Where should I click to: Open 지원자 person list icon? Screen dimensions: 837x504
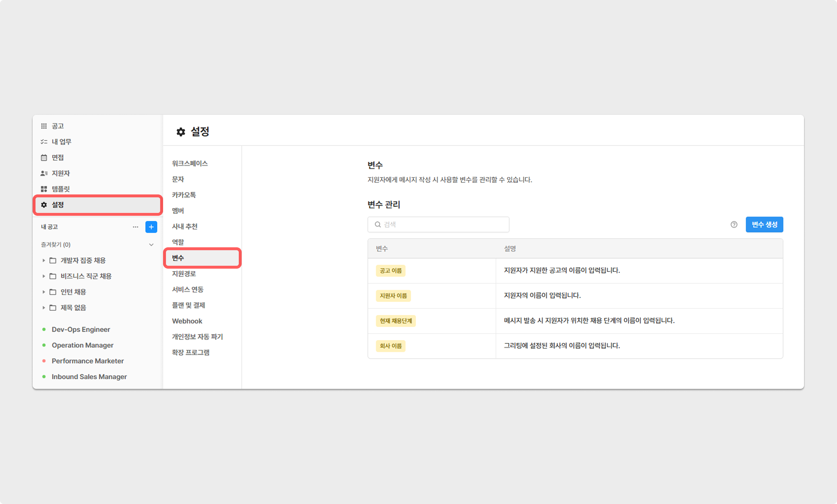click(44, 173)
